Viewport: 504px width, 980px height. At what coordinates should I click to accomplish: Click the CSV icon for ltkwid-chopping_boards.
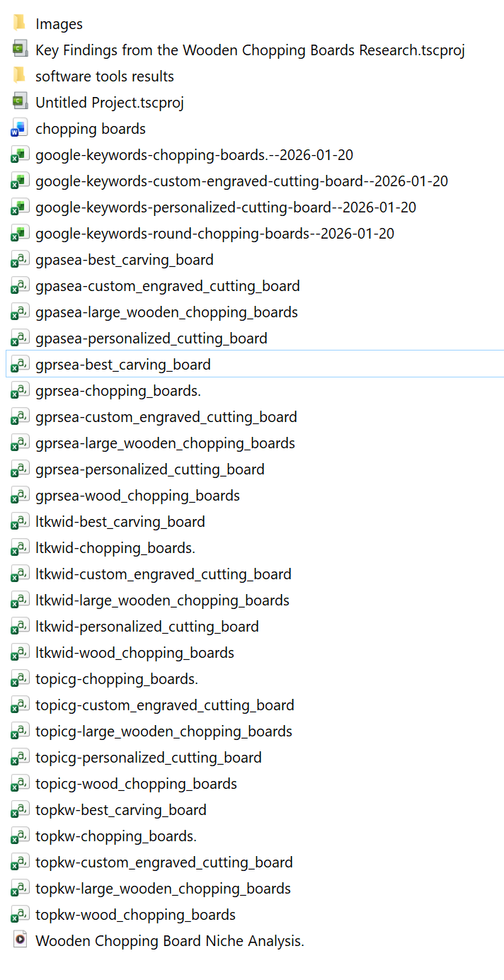(x=19, y=547)
